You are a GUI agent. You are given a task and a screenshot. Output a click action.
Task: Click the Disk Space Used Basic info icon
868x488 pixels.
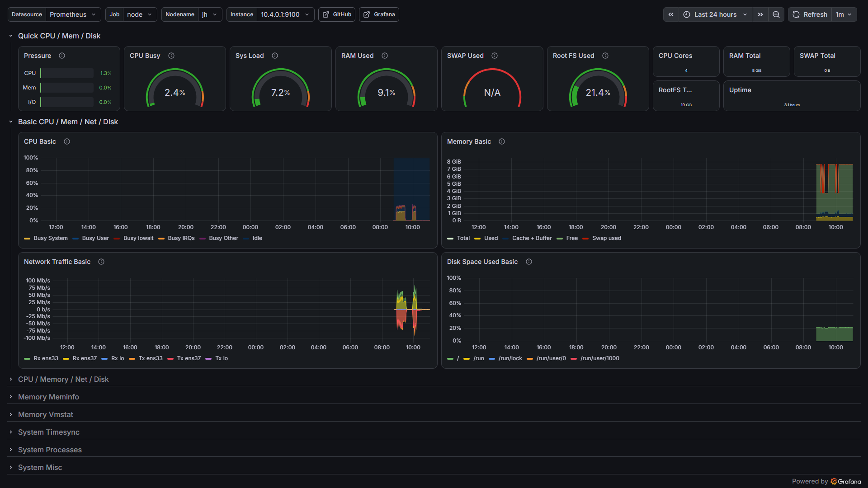[529, 262]
